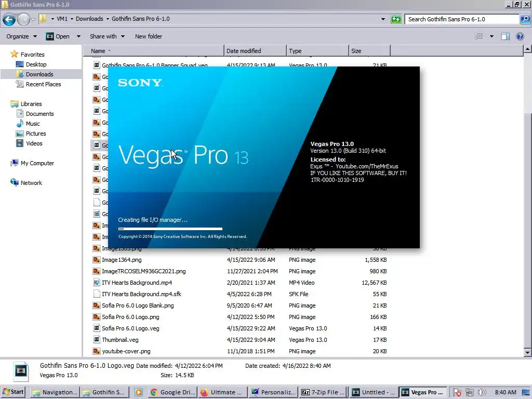This screenshot has width=532, height=399.
Task: Click the 8:40 AM system clock
Action: point(505,392)
